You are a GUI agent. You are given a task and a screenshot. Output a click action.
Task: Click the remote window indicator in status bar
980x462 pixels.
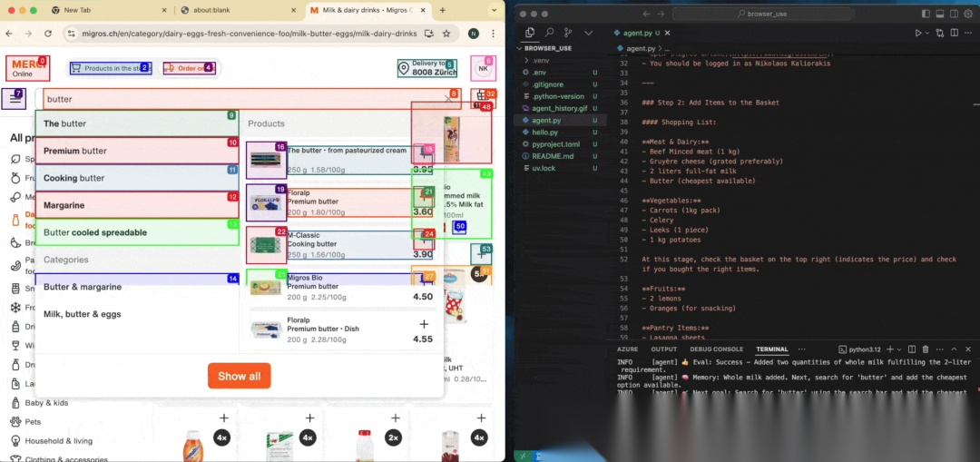(524, 457)
